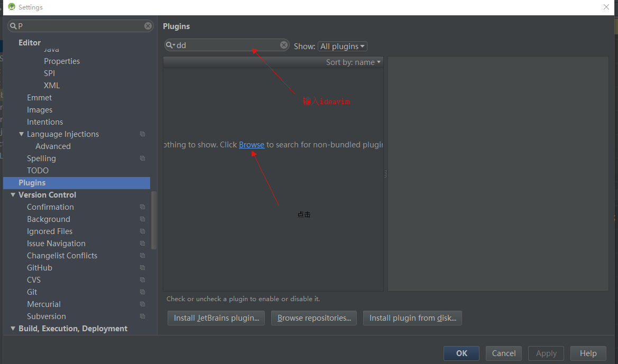Select the Language Injections page

(63, 134)
